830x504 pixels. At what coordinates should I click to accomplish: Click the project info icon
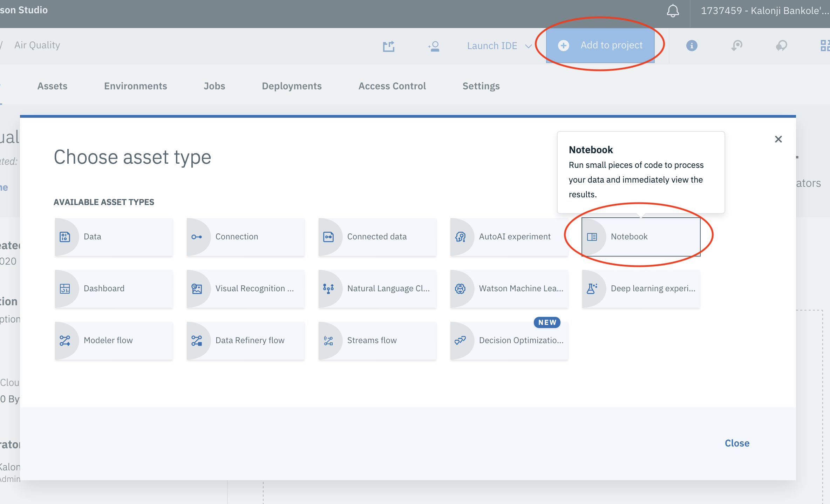point(692,46)
